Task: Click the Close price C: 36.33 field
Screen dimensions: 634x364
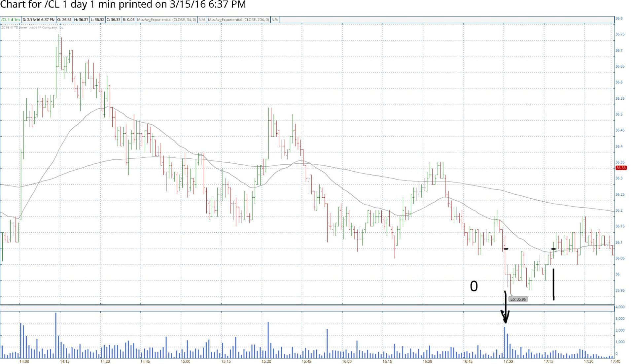Action: coord(113,20)
